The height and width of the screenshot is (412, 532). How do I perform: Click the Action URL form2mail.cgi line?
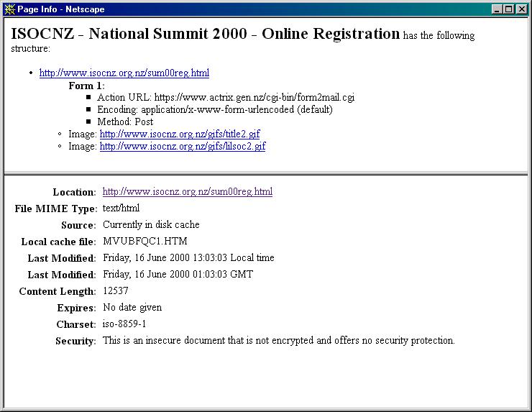coord(226,97)
